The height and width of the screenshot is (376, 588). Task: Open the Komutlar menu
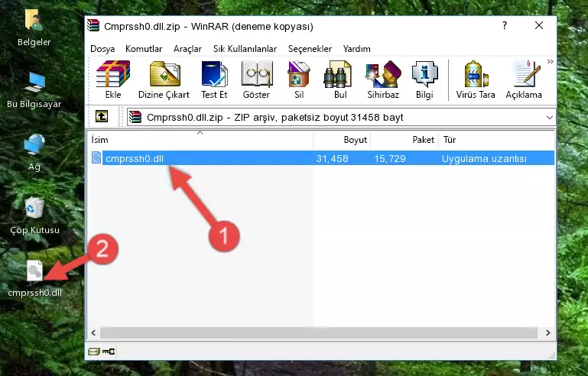(x=144, y=49)
